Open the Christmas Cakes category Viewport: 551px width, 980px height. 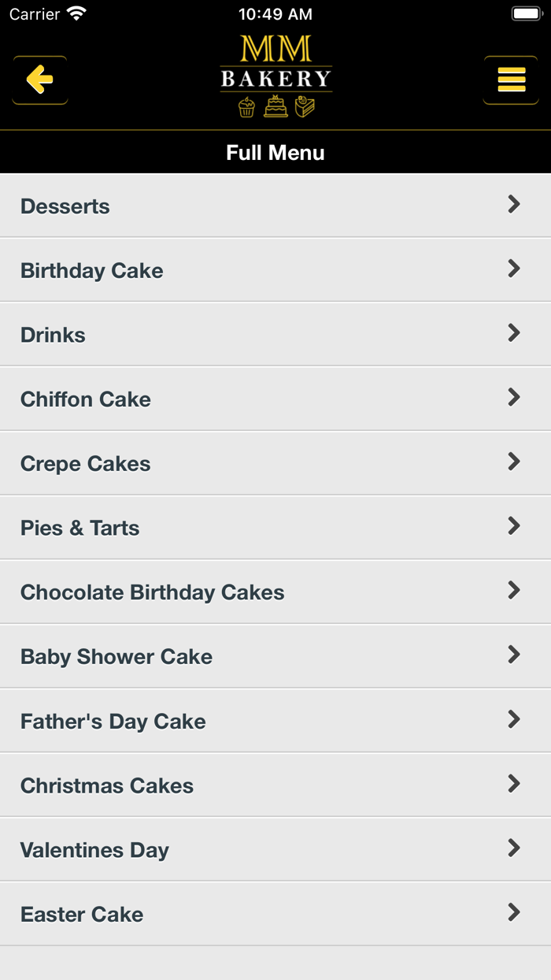click(x=107, y=785)
